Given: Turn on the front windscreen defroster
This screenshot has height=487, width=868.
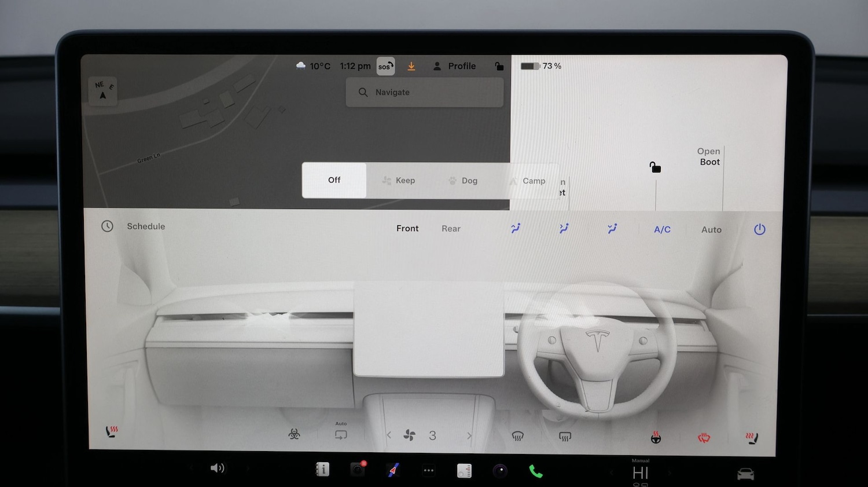Looking at the screenshot, I should click(x=518, y=436).
